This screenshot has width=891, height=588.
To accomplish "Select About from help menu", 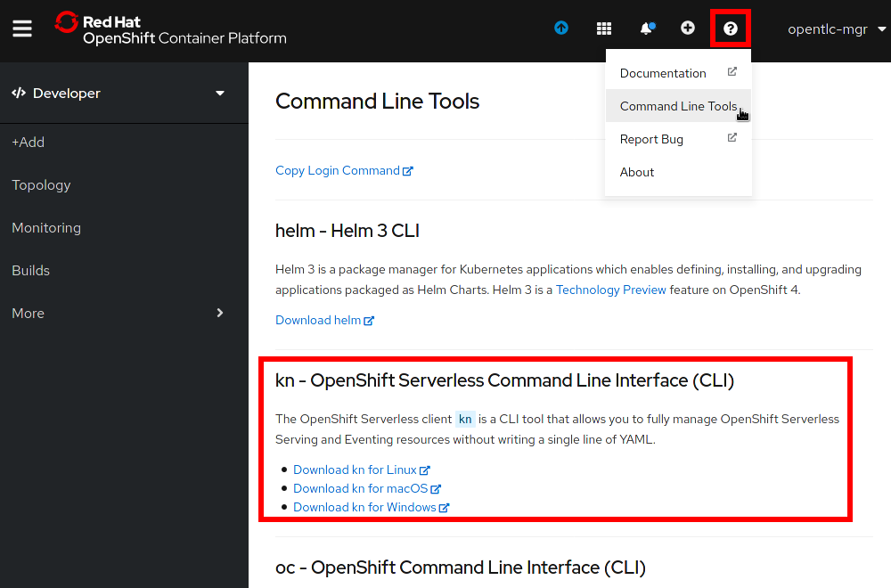I will [637, 172].
